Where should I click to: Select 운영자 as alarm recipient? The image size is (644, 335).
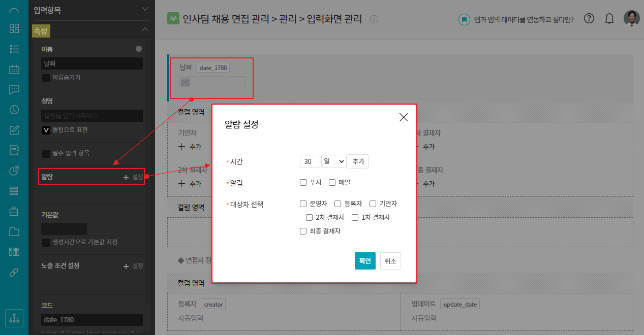pyautogui.click(x=303, y=204)
